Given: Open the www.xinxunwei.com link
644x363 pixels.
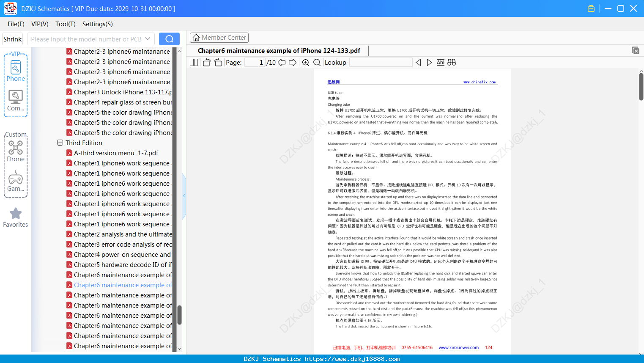Looking at the screenshot, I should (459, 348).
